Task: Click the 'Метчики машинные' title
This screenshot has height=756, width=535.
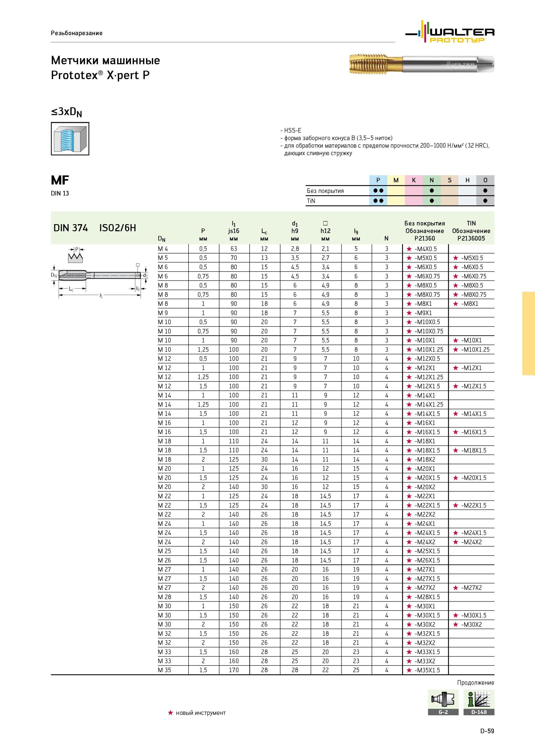Action: pyautogui.click(x=105, y=61)
